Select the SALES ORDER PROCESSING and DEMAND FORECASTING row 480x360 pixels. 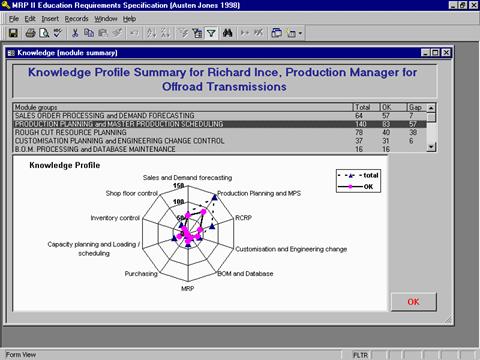click(x=220, y=116)
